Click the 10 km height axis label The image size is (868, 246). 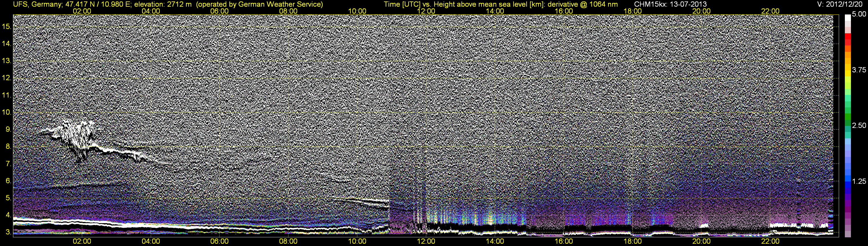6,112
